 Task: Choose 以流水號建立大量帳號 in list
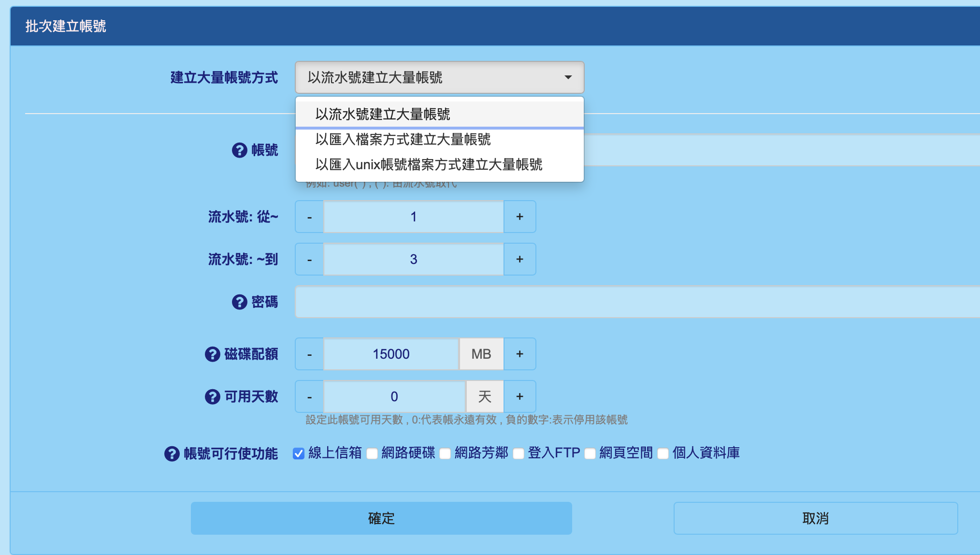[x=382, y=115]
